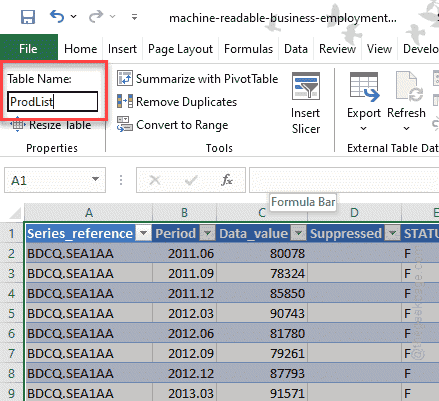Image resolution: width=439 pixels, height=401 pixels.
Task: Click BDCQ.SEA1AA in row 4
Action: click(x=88, y=294)
